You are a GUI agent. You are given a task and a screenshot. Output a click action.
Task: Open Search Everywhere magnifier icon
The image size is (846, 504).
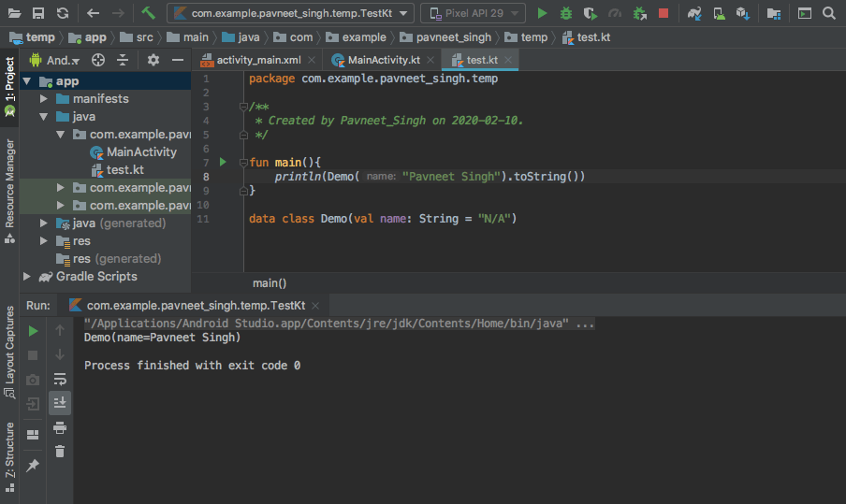(829, 13)
